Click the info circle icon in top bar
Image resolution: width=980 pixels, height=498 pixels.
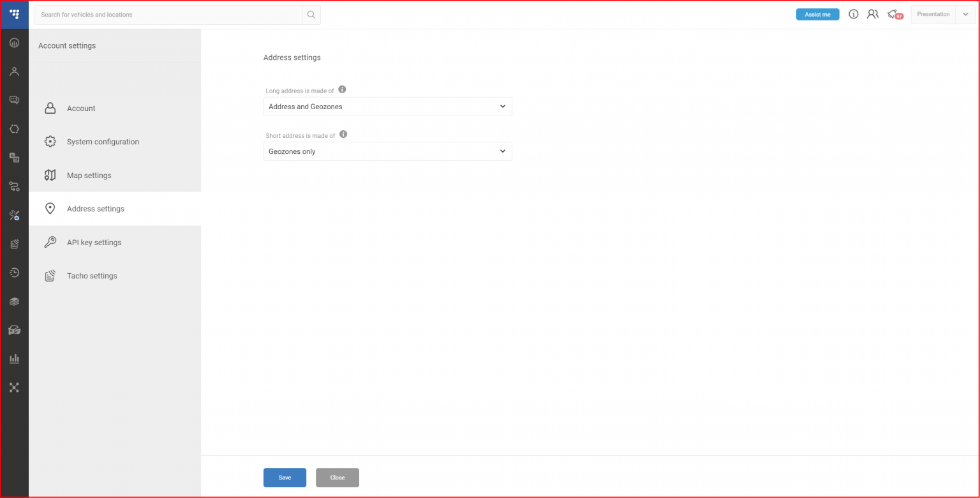point(854,14)
